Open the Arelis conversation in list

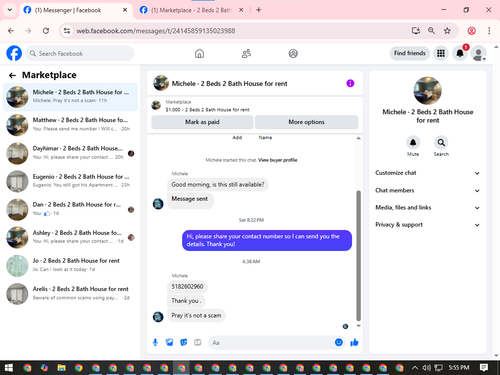(70, 294)
